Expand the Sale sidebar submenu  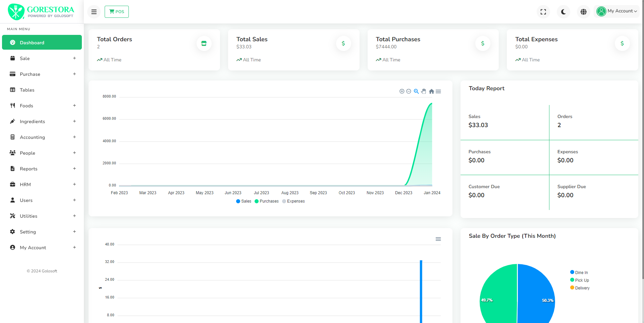coord(42,58)
